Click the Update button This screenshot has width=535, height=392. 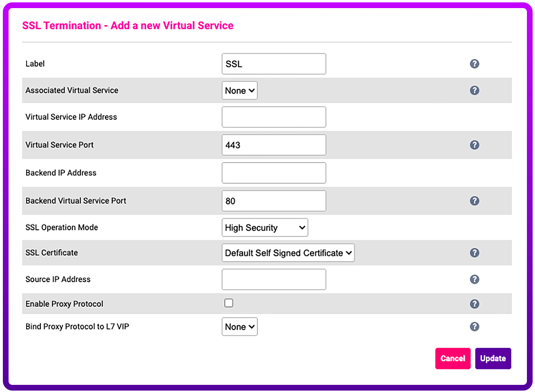click(x=493, y=359)
